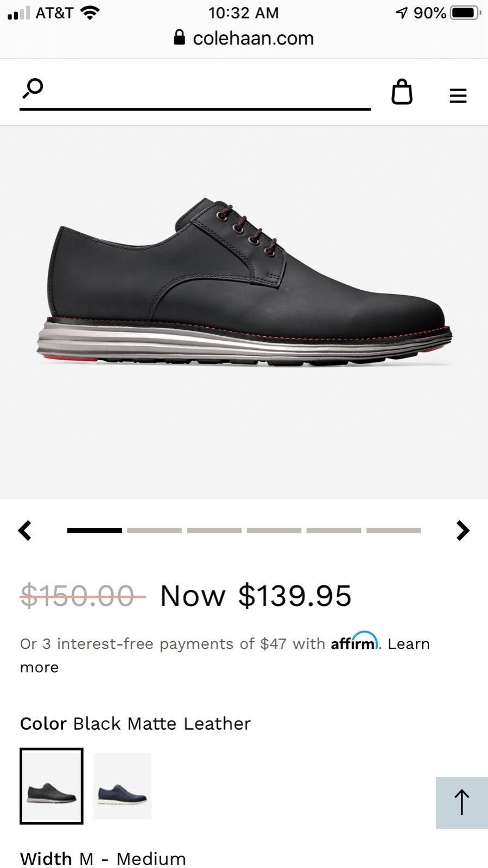Image resolution: width=488 pixels, height=868 pixels.
Task: Tap the colehaan.com address bar
Action: (244, 38)
